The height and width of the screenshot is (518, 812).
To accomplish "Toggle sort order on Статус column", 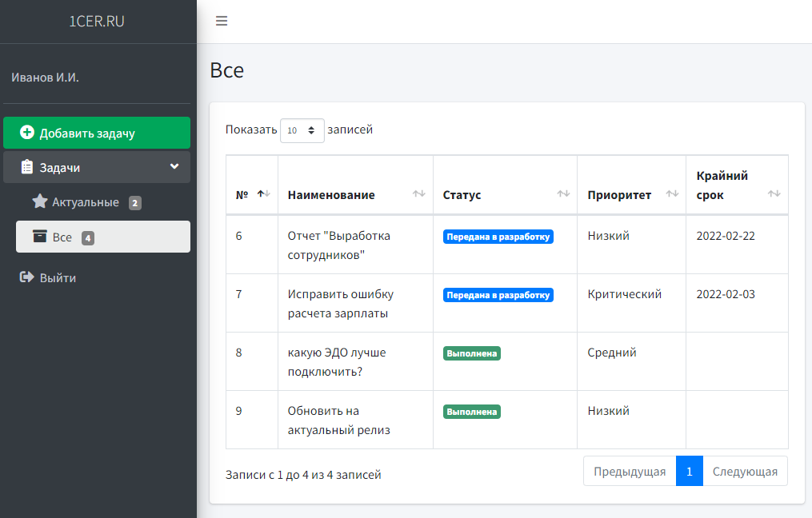I will [x=563, y=194].
